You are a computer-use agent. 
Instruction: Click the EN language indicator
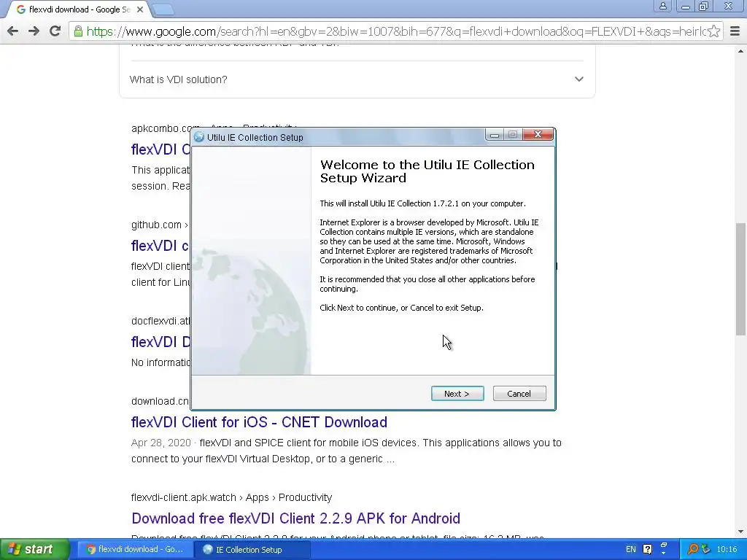coord(631,550)
